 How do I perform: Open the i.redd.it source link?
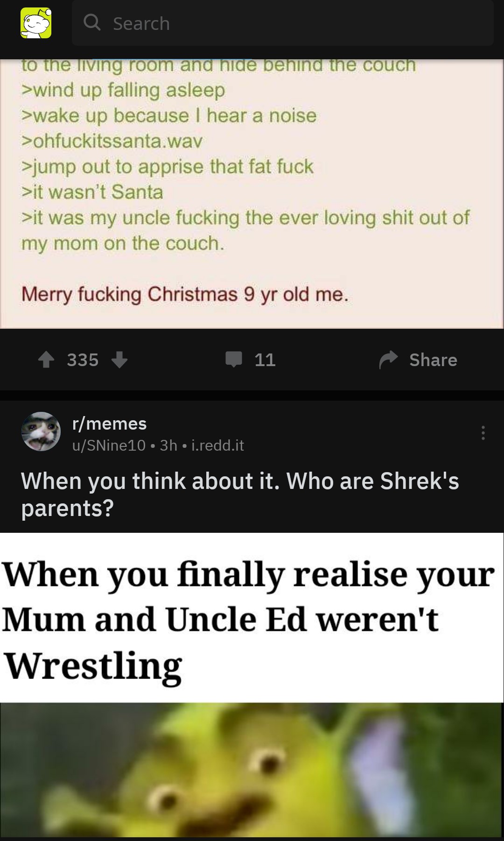point(218,445)
